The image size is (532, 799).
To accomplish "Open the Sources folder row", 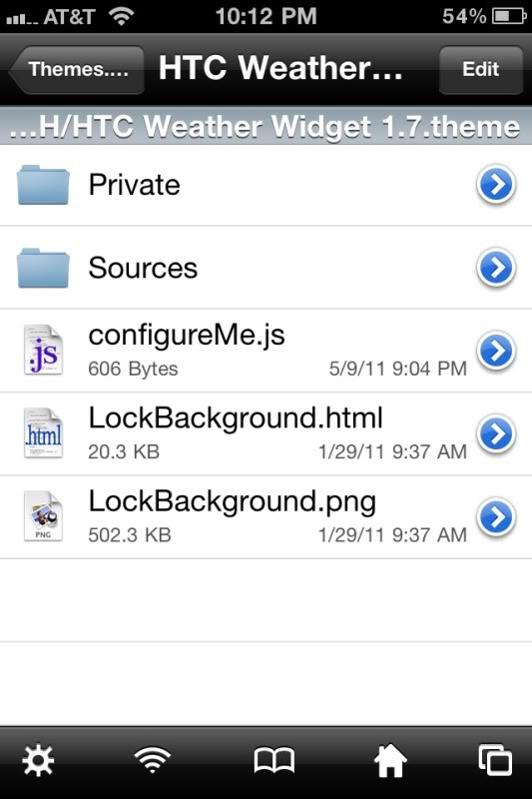I will pyautogui.click(x=266, y=268).
